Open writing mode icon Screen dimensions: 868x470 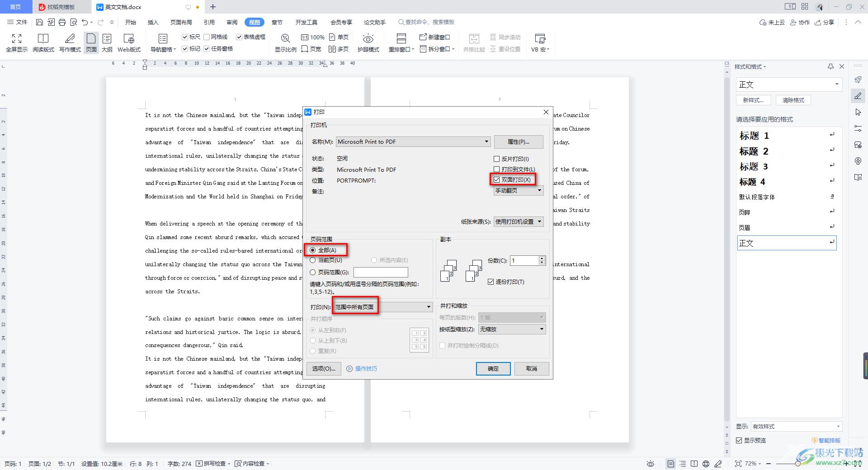[70, 38]
